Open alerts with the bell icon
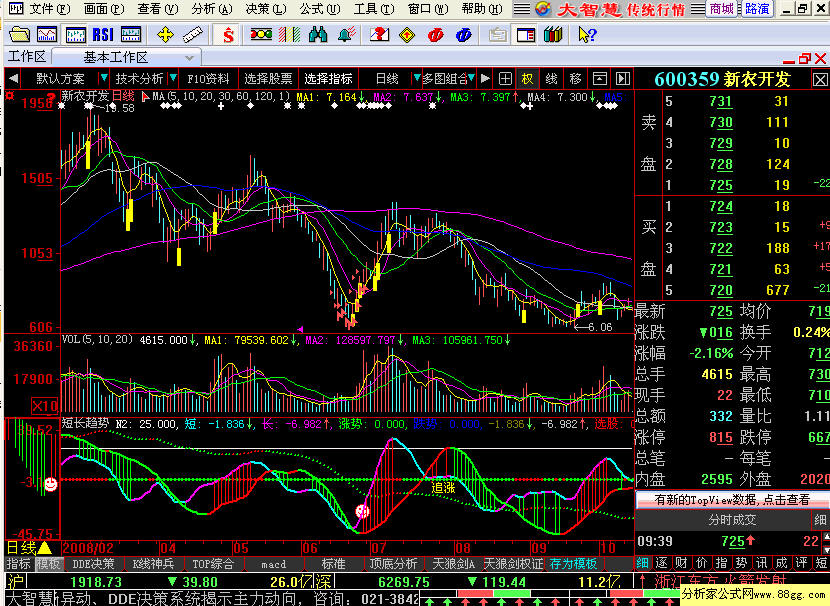 (x=346, y=35)
